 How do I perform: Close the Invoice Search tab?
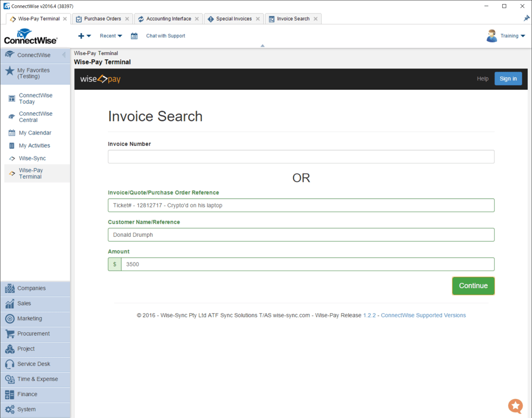(x=315, y=19)
